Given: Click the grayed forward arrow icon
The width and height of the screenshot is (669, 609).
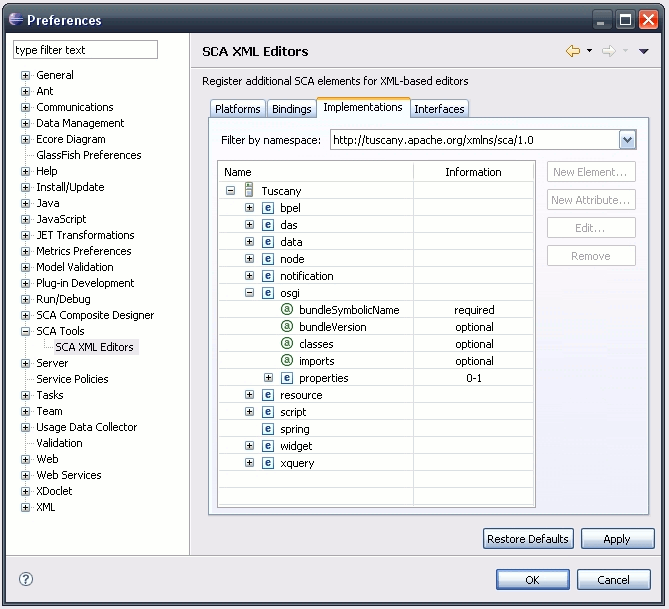Looking at the screenshot, I should coord(609,51).
